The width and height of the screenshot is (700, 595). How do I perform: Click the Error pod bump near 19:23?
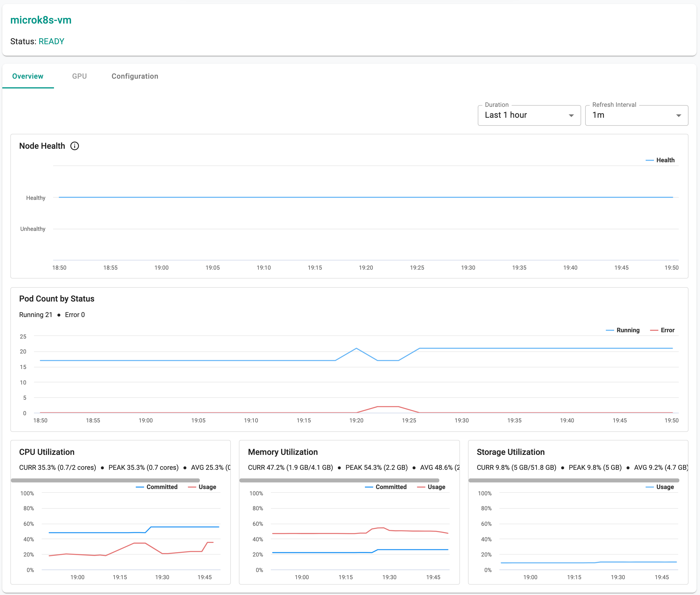coord(388,407)
